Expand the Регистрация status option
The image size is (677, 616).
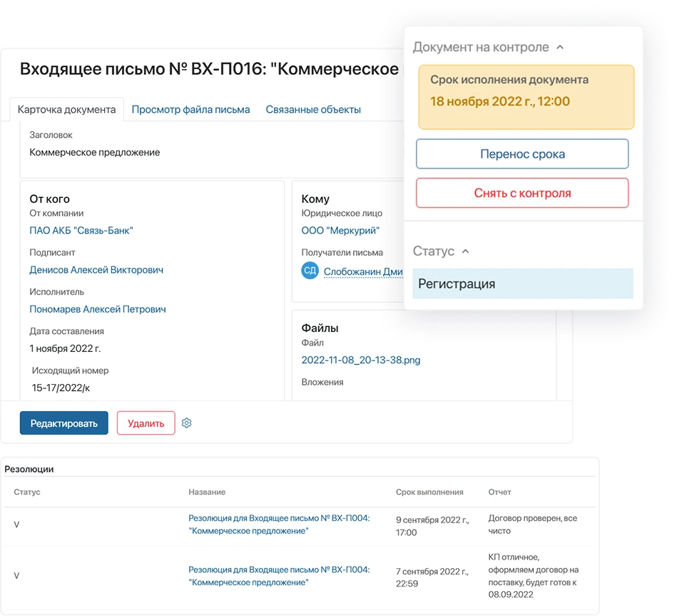pyautogui.click(x=522, y=283)
